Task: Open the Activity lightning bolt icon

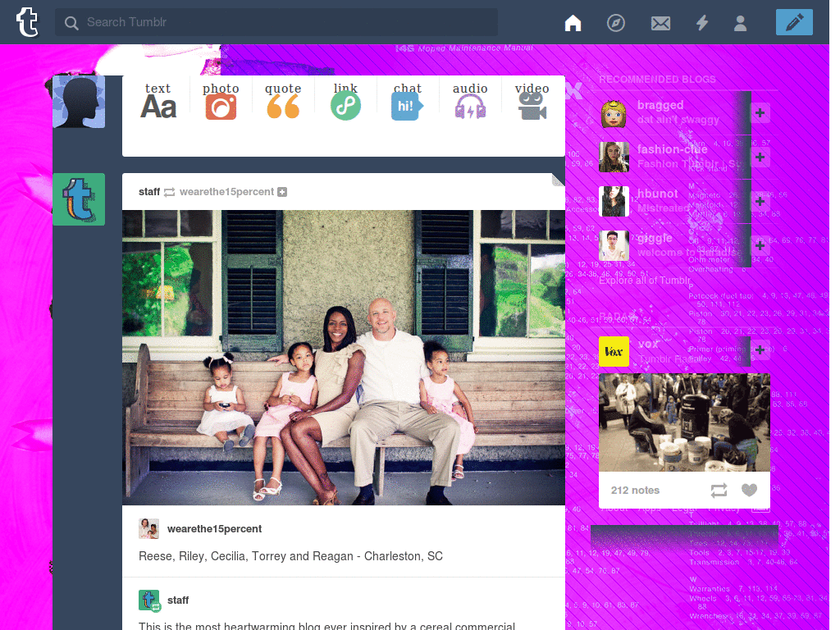Action: pos(702,22)
